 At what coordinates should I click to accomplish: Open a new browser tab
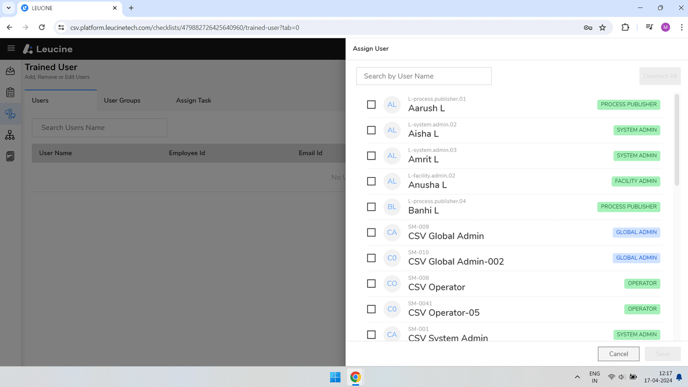(x=131, y=8)
